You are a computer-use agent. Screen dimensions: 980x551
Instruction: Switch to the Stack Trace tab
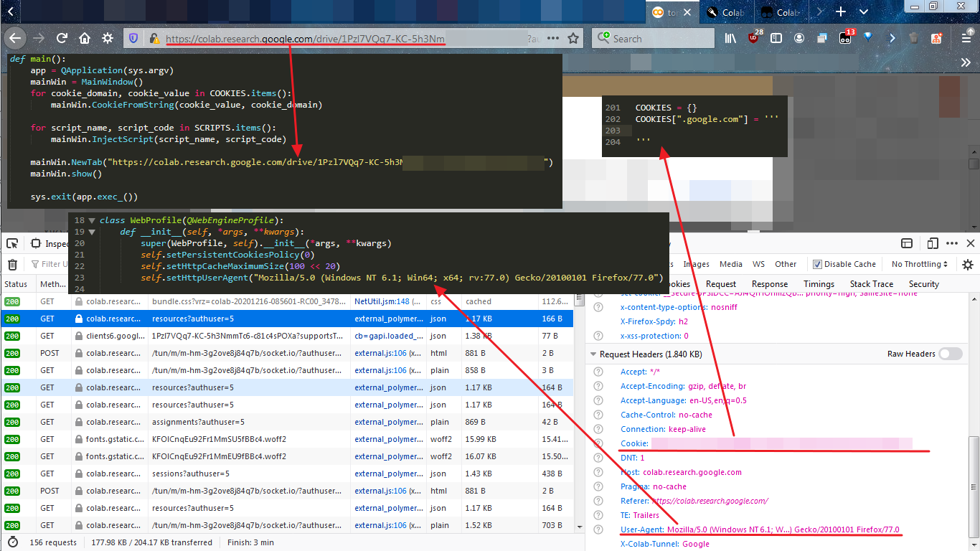[x=872, y=284]
